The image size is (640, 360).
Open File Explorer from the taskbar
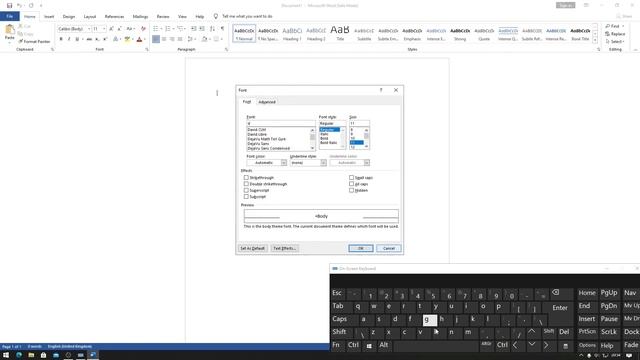click(x=31, y=355)
